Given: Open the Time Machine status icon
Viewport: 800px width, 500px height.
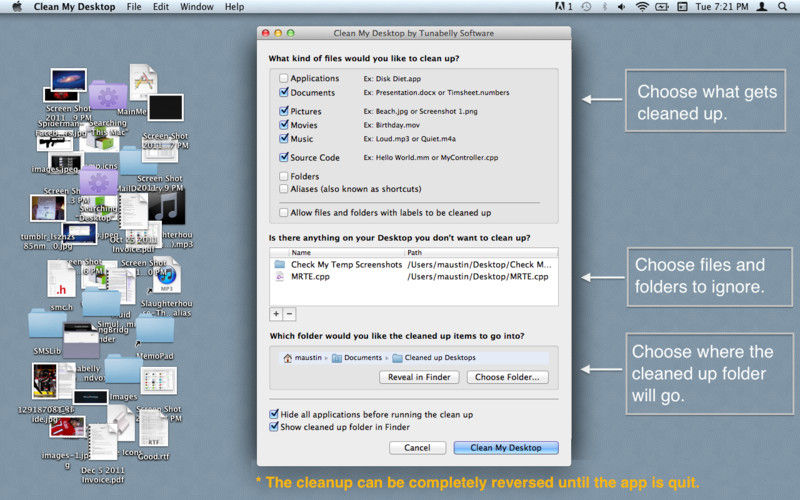Looking at the screenshot, I should pyautogui.click(x=587, y=7).
